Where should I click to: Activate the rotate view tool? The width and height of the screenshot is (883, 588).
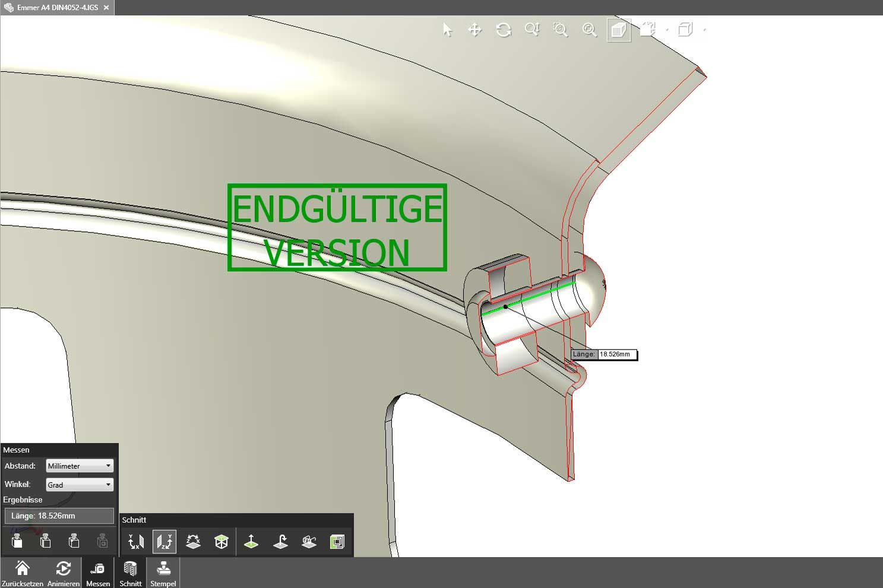(504, 30)
